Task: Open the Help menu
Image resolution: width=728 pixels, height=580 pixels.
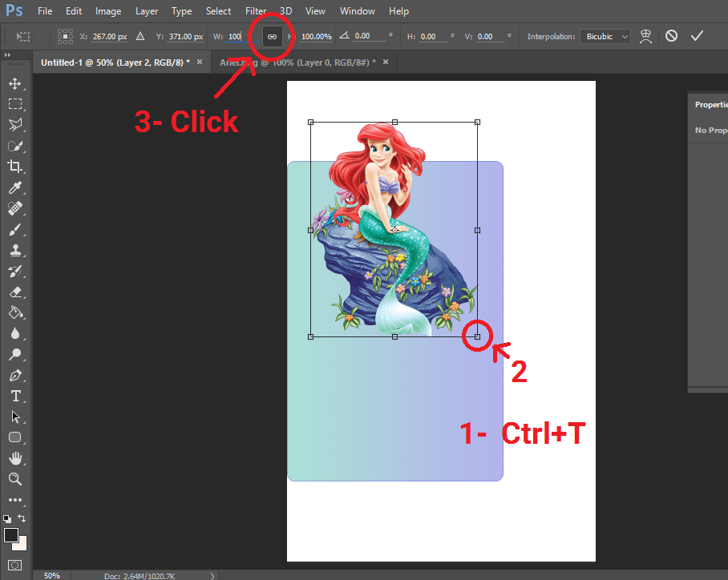Action: (x=398, y=11)
